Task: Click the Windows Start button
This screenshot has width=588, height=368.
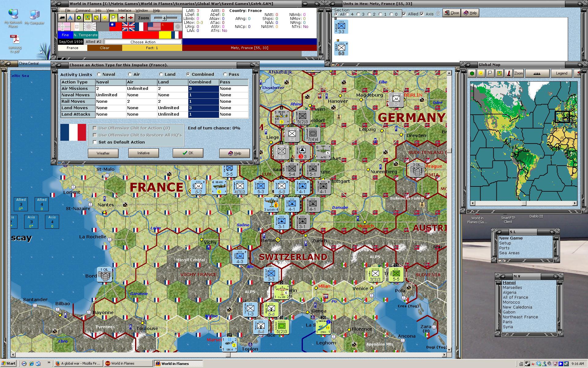Action: [x=8, y=363]
